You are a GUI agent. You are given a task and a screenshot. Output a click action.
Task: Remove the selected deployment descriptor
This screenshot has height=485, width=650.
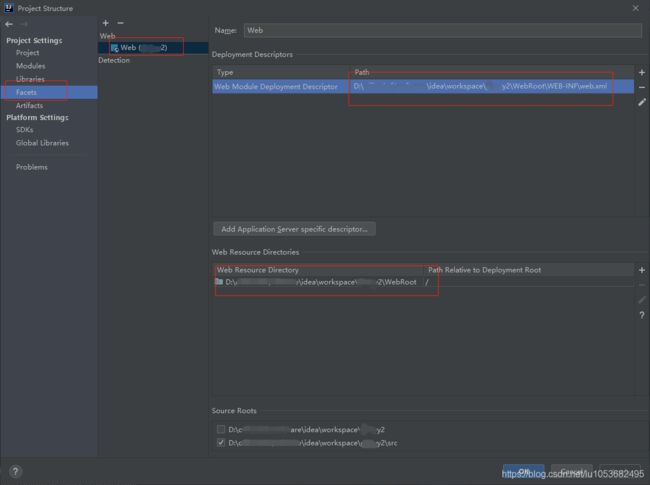coord(641,87)
